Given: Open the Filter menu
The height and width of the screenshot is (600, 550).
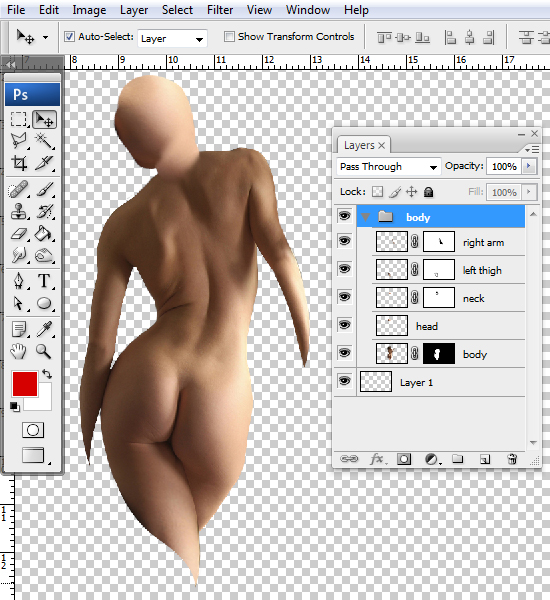Looking at the screenshot, I should (x=220, y=10).
